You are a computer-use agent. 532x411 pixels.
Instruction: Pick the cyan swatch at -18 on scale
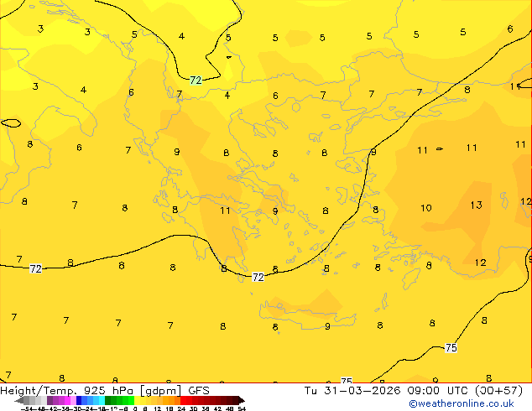[x=102, y=401]
